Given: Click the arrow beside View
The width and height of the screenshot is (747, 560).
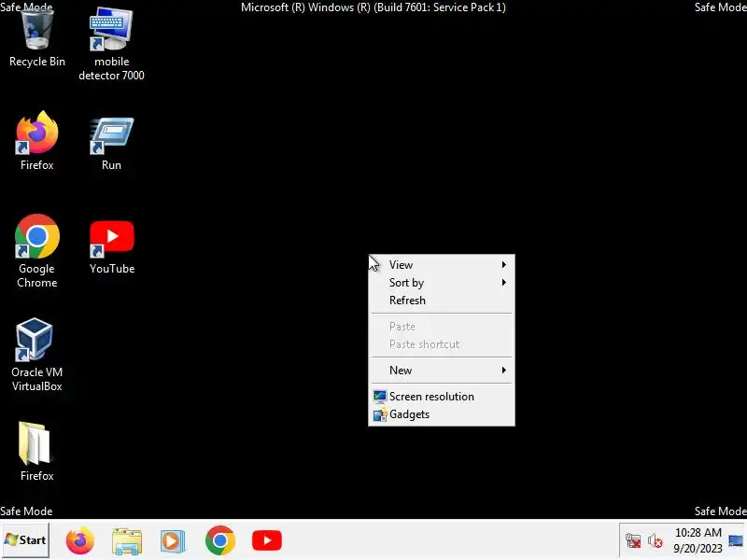Looking at the screenshot, I should click(x=503, y=265).
